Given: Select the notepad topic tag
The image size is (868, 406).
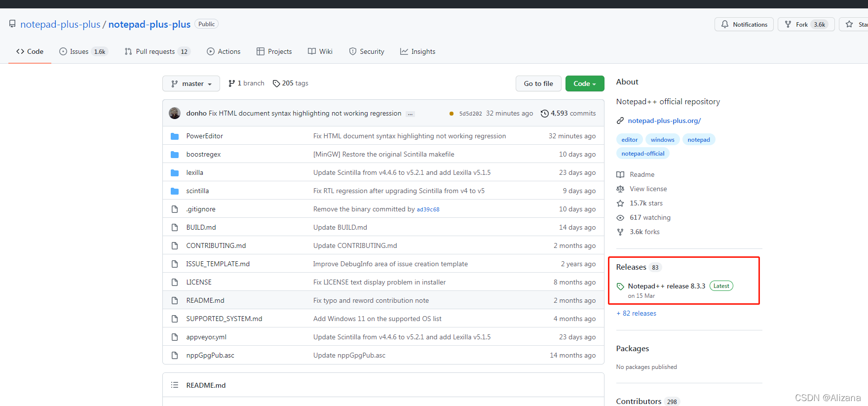Looking at the screenshot, I should (699, 140).
